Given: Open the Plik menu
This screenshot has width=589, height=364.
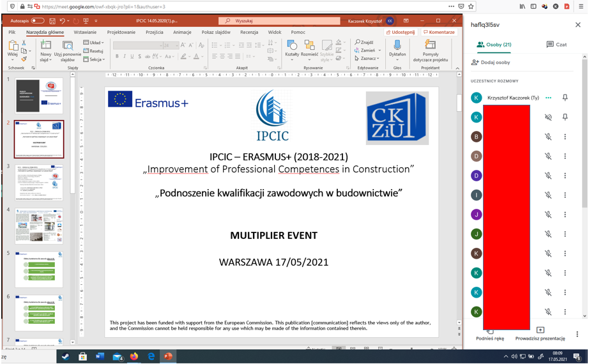Looking at the screenshot, I should [12, 33].
